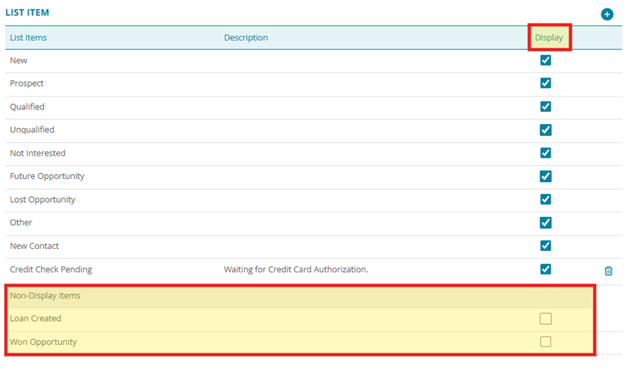Click the LIST ITEM section title
The height and width of the screenshot is (369, 632).
(27, 13)
